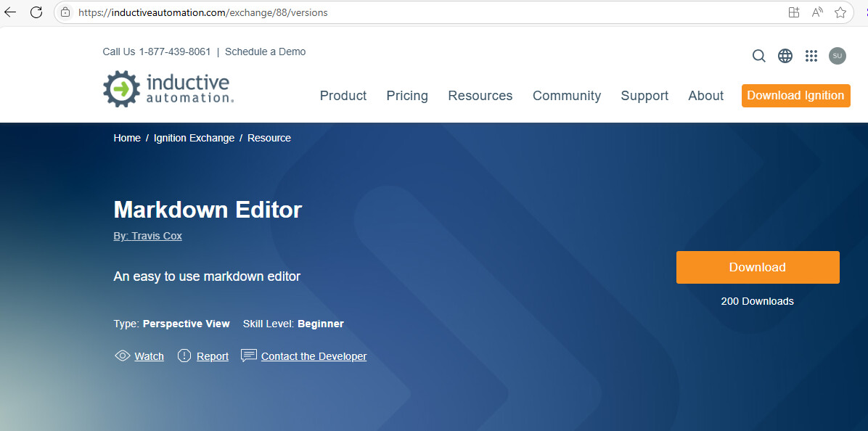The image size is (868, 431).
Task: Click the Download Ignition button
Action: click(x=796, y=96)
